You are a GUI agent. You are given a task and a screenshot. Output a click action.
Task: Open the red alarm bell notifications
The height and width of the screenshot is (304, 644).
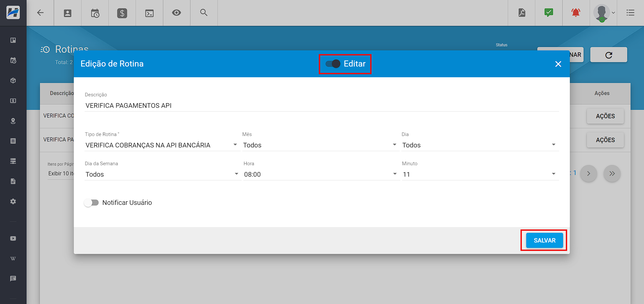click(x=576, y=13)
